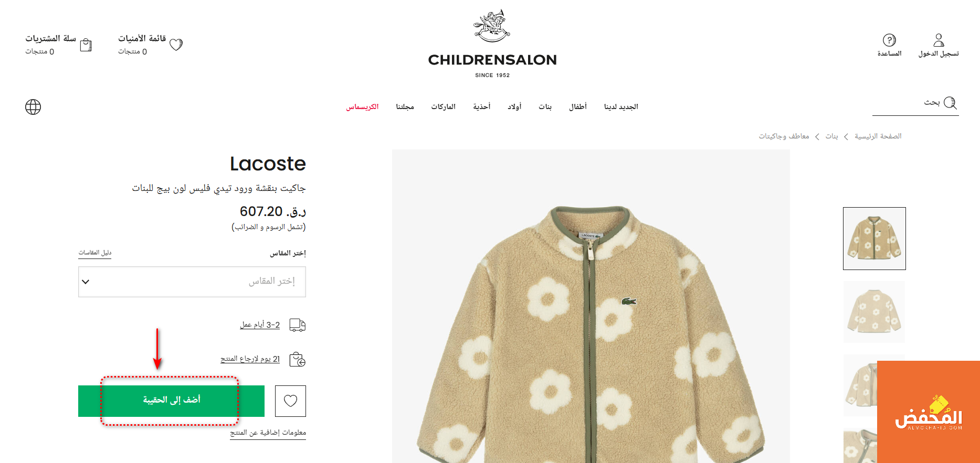
Task: Open the اختر المقاس size dropdown
Action: coord(192,282)
